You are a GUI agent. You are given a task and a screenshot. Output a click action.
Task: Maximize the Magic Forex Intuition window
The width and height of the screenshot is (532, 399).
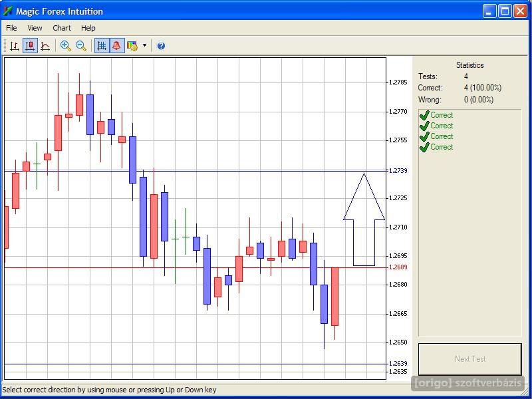(x=505, y=11)
